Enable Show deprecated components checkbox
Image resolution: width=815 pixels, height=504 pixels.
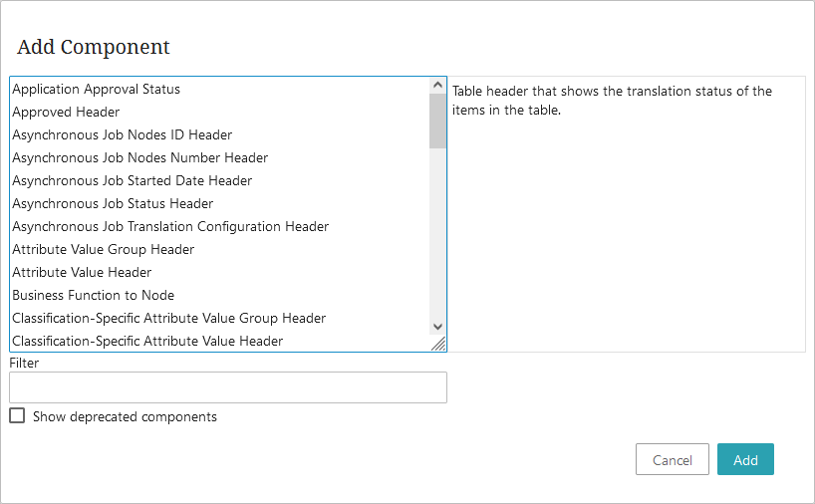pos(17,415)
